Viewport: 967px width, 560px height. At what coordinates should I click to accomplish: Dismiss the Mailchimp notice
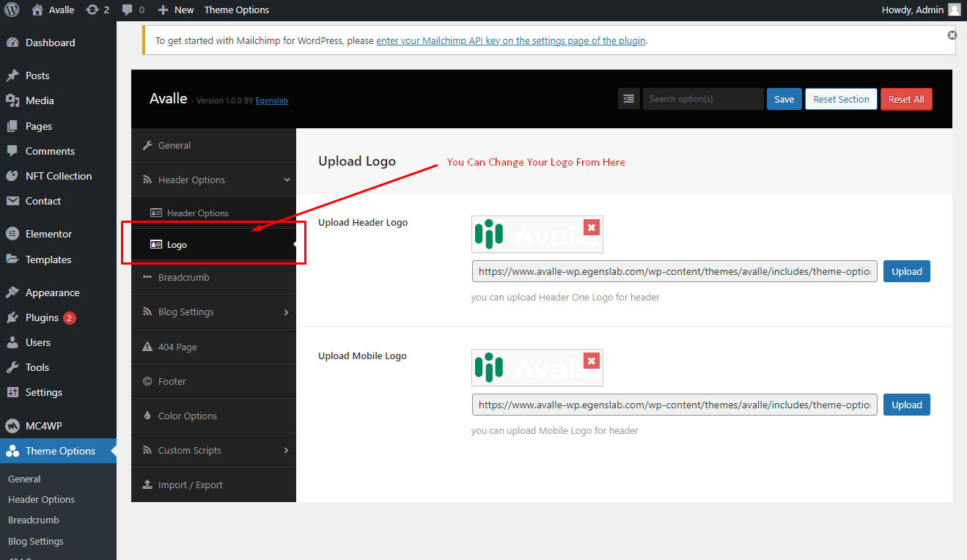coord(952,35)
